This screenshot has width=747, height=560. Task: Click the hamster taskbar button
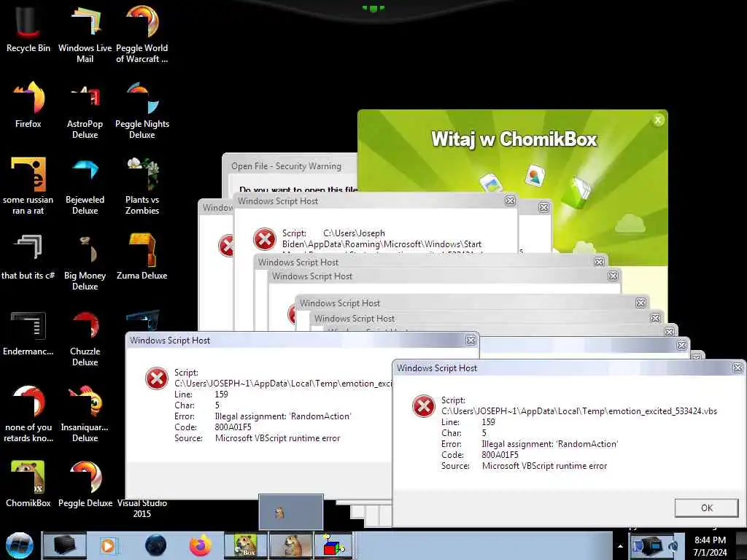click(x=291, y=545)
